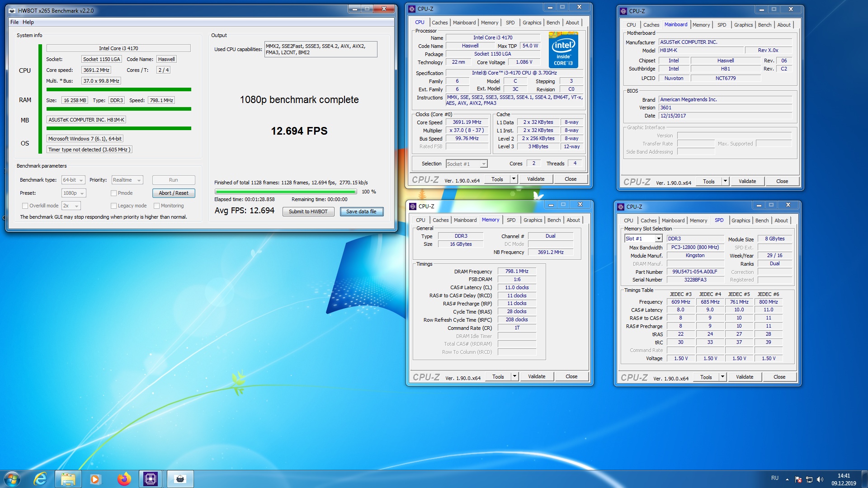Open Windows Media Player taskbar icon
Image resolution: width=868 pixels, height=488 pixels.
[95, 479]
